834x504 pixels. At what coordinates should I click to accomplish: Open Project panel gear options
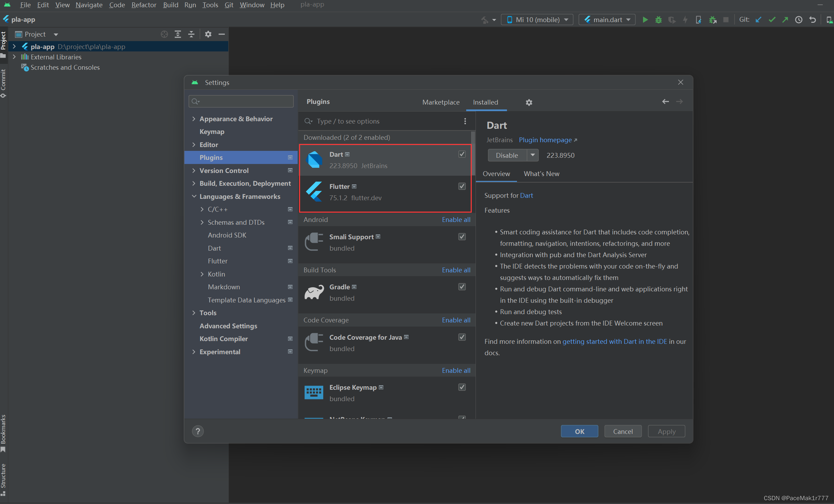click(208, 34)
